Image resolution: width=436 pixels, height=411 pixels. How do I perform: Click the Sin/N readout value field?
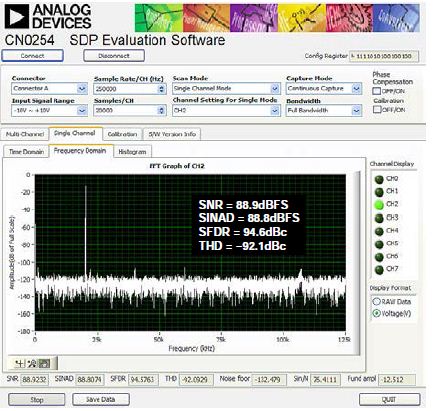tap(325, 379)
